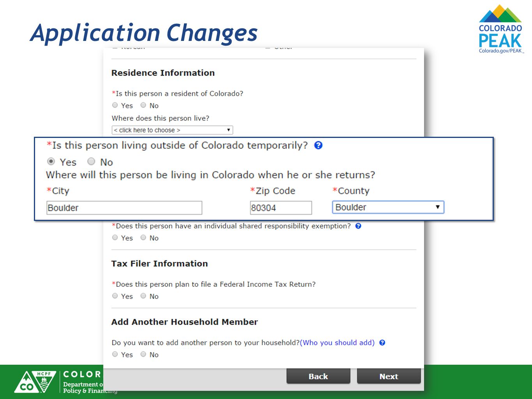Click the Next button
This screenshot has width=532, height=399.
(x=389, y=376)
